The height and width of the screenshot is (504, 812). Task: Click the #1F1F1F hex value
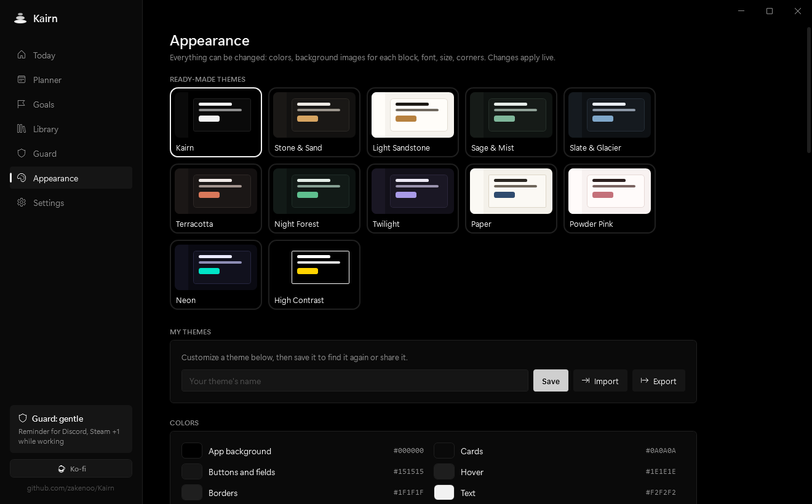click(x=408, y=492)
